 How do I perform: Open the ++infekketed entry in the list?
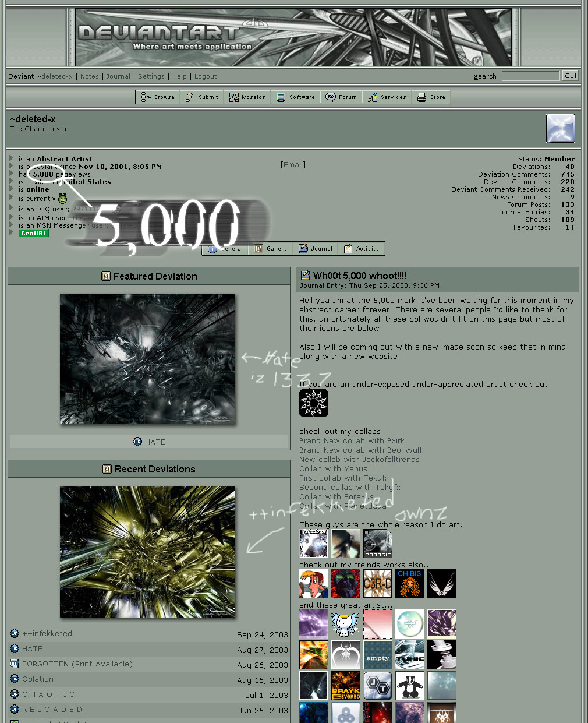[47, 634]
